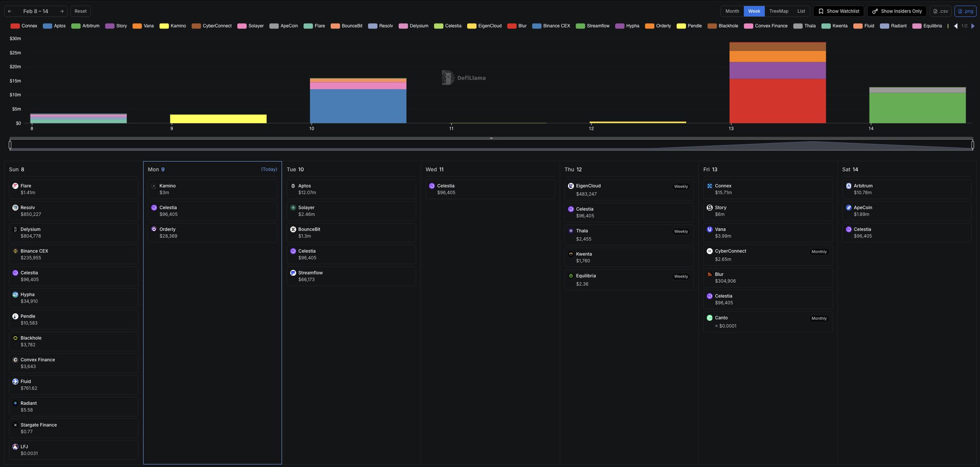Go to previous legend page arrow
The width and height of the screenshot is (980, 467).
pyautogui.click(x=956, y=26)
